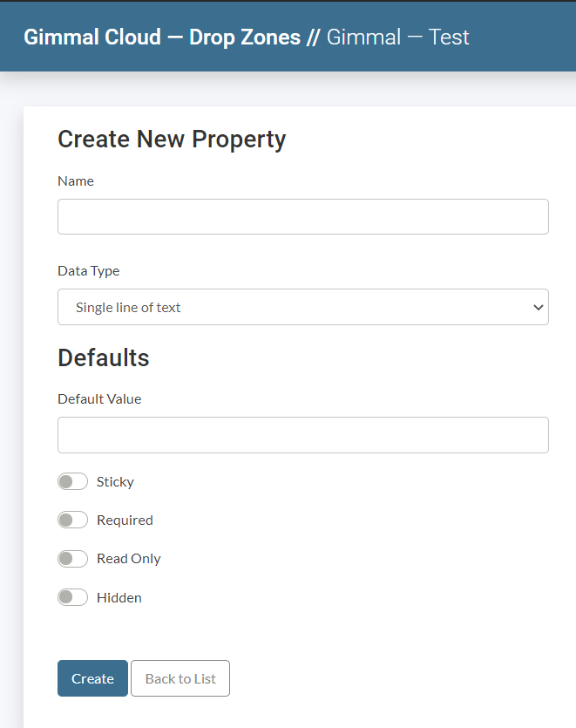Select the Gimmal — Test header text
576x728 pixels.
click(398, 37)
